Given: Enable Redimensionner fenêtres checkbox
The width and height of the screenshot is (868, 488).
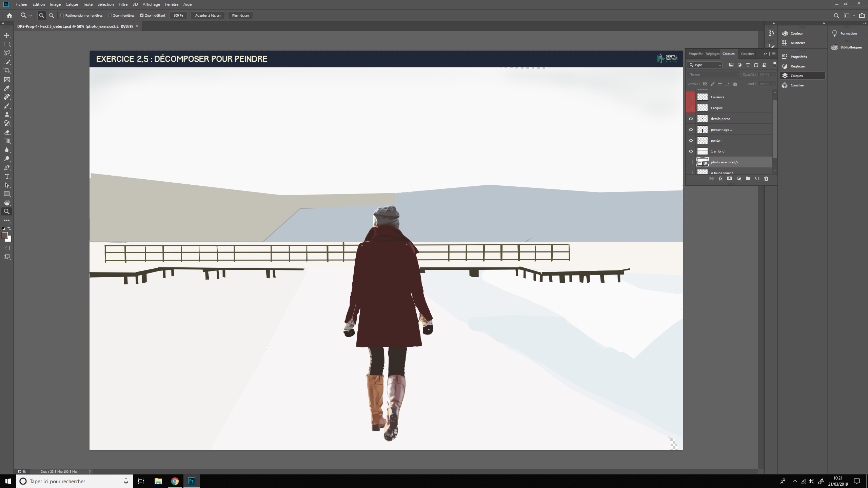Looking at the screenshot, I should click(62, 15).
